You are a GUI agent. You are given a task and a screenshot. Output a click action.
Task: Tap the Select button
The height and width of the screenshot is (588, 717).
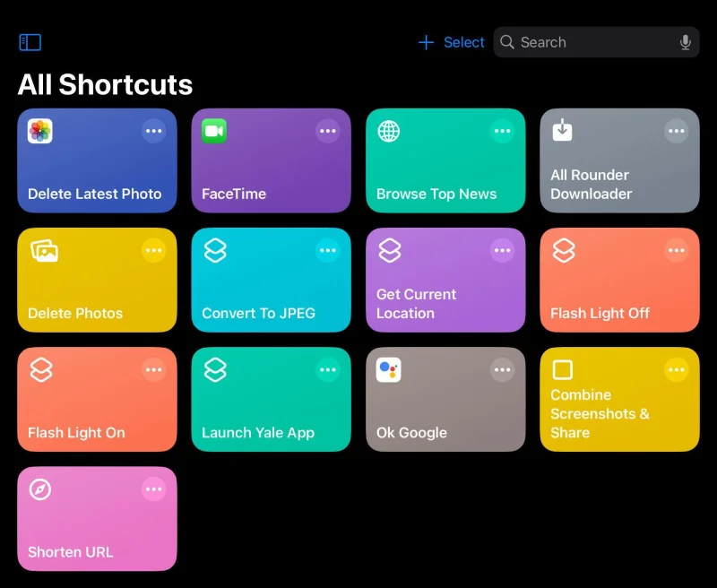[x=463, y=42]
